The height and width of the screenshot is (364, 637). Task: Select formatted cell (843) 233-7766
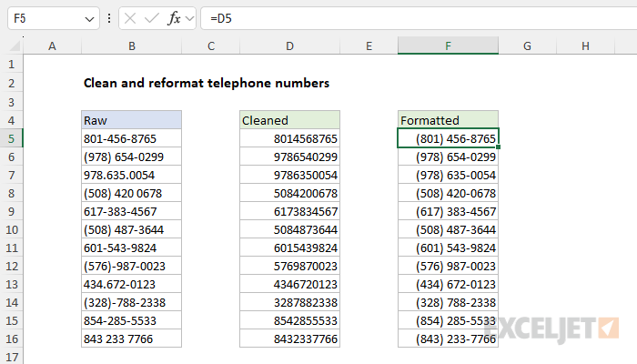[x=448, y=339]
